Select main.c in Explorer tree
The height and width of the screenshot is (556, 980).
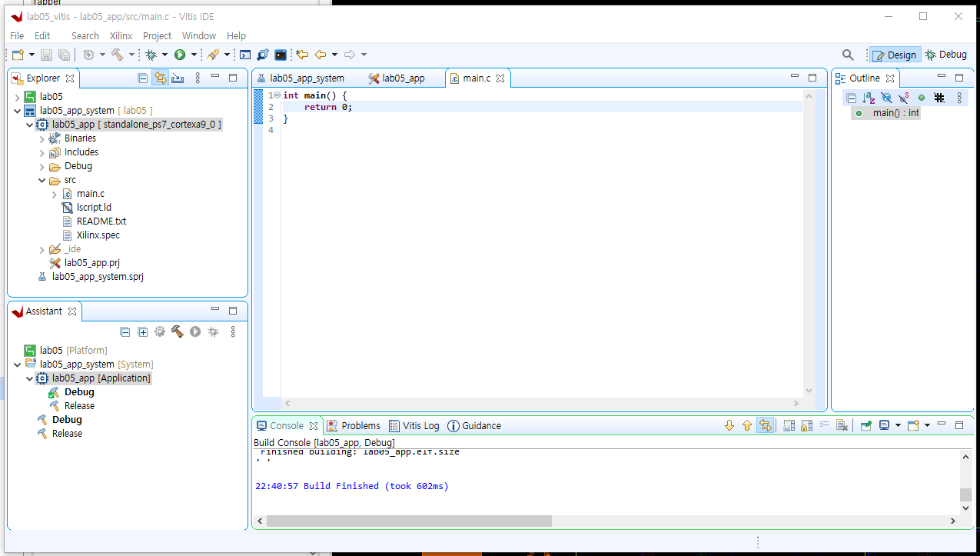91,194
